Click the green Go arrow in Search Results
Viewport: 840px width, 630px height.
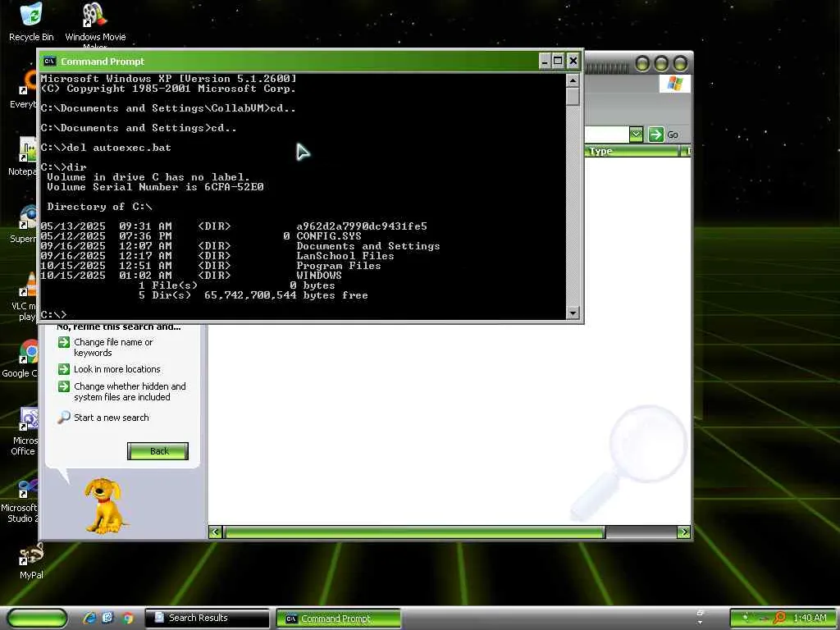pyautogui.click(x=655, y=135)
